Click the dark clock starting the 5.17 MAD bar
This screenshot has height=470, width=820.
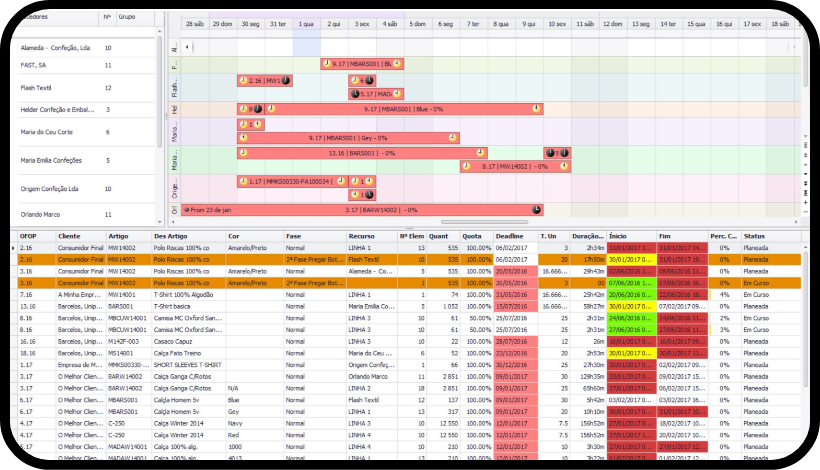355,95
